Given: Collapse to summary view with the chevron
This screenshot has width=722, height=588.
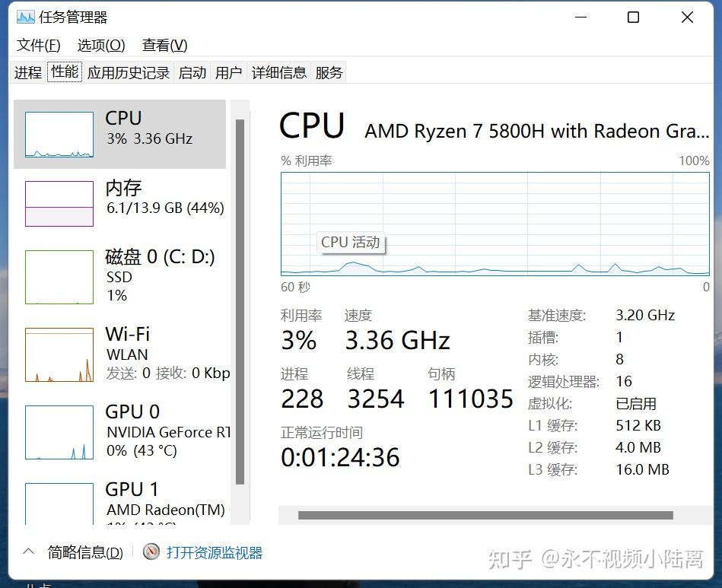Looking at the screenshot, I should pos(29,551).
